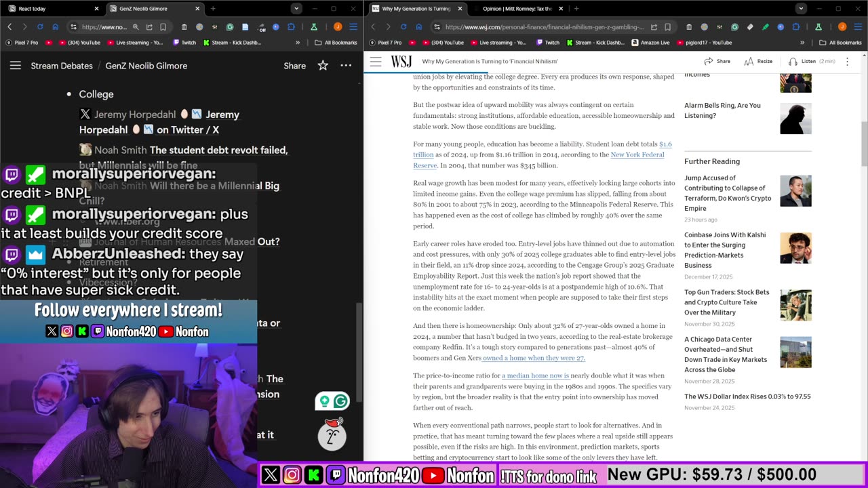This screenshot has width=868, height=488.
Task: Open Stream Debates breadcrumb in Notion
Action: click(62, 66)
